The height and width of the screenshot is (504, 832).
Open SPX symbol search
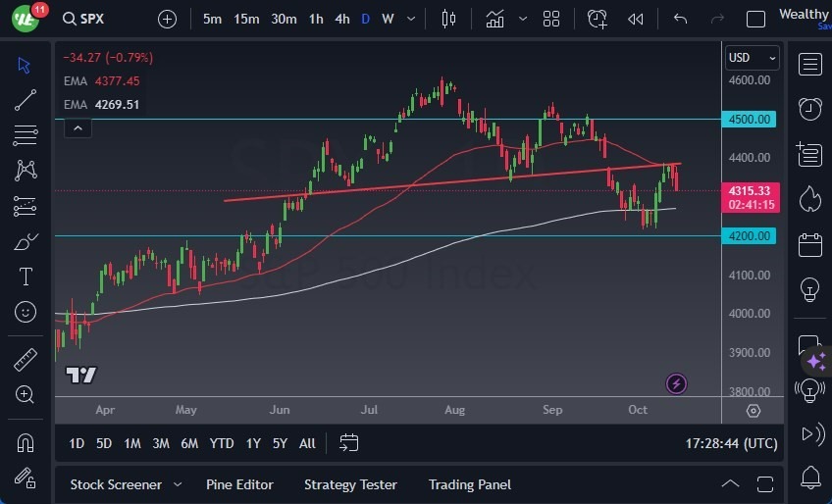pos(83,19)
